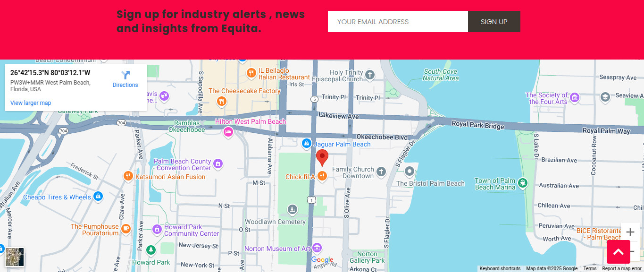Click the Ramblas Okeechobee label
Viewport: 644px width, 275px height.
coord(187,126)
